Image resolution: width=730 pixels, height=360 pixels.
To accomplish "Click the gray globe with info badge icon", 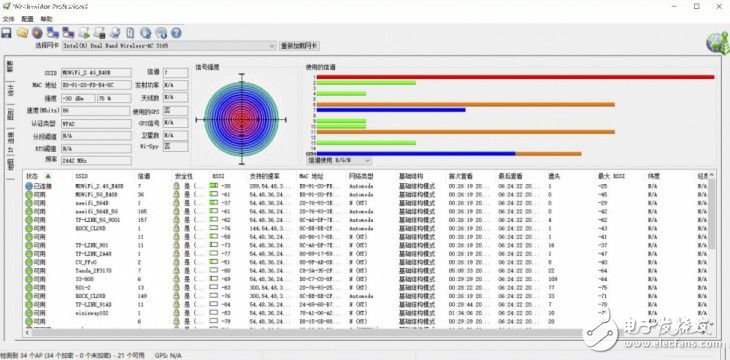I will [x=161, y=33].
